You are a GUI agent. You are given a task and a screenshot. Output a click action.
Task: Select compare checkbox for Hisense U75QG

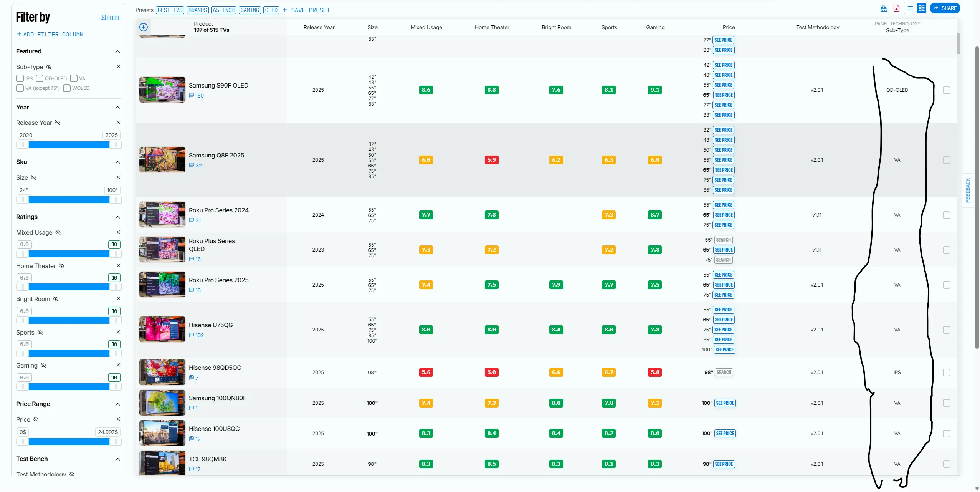click(x=946, y=330)
